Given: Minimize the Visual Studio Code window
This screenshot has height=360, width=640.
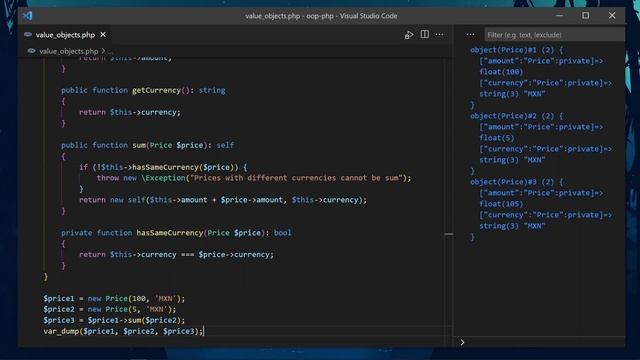Looking at the screenshot, I should (x=559, y=16).
